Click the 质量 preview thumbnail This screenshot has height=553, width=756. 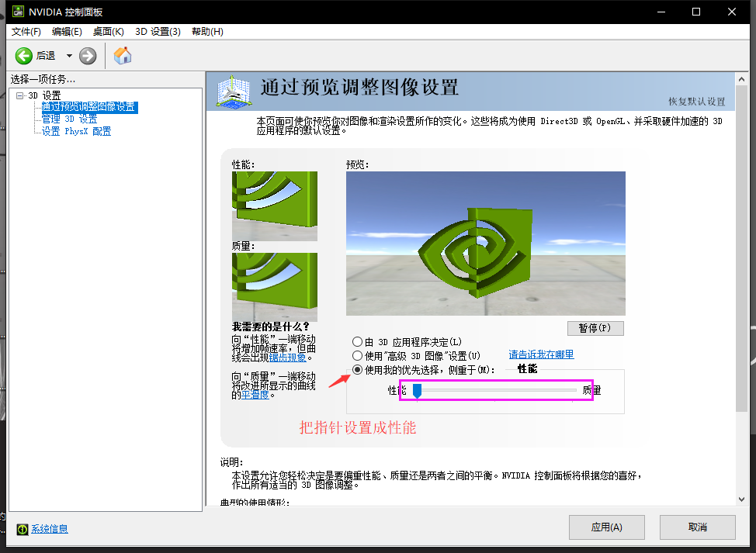[x=274, y=286]
